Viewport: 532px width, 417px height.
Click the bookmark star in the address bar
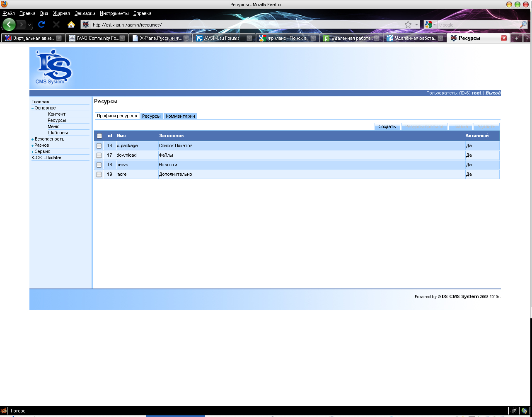(x=409, y=24)
